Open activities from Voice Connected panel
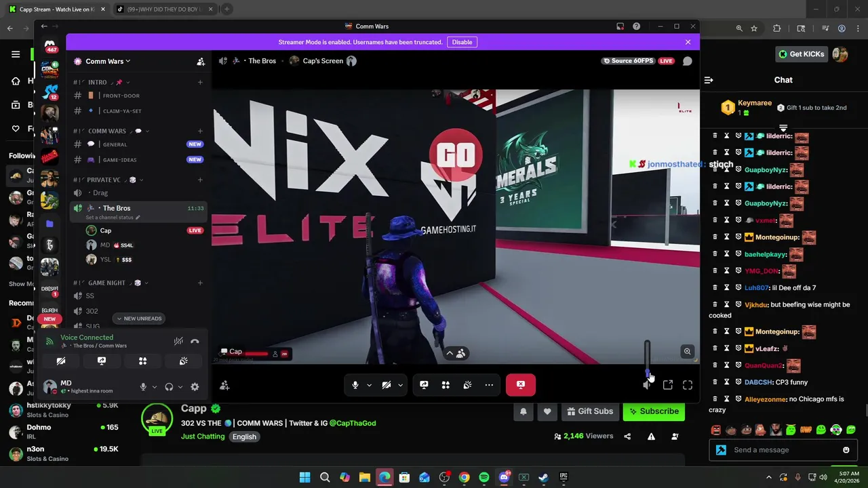868x488 pixels. coord(142,361)
